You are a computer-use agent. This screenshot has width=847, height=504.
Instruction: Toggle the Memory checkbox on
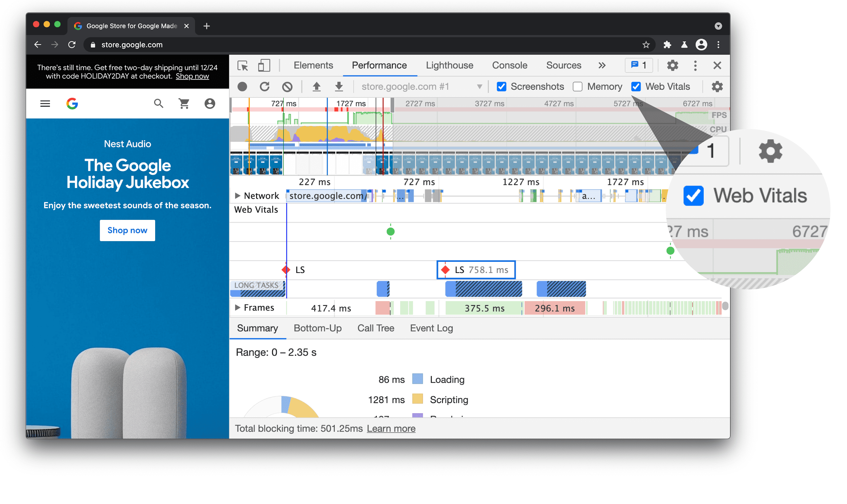coord(576,86)
